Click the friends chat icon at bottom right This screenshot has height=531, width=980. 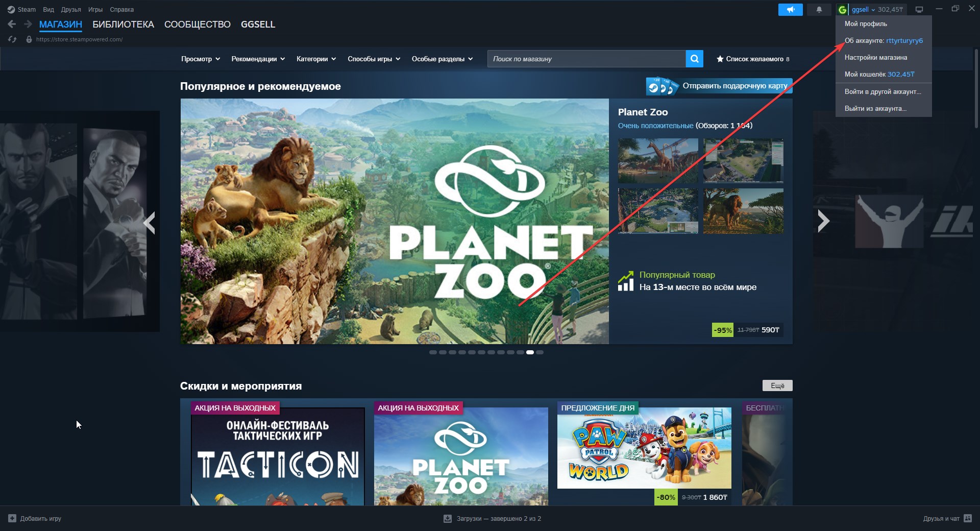(968, 518)
